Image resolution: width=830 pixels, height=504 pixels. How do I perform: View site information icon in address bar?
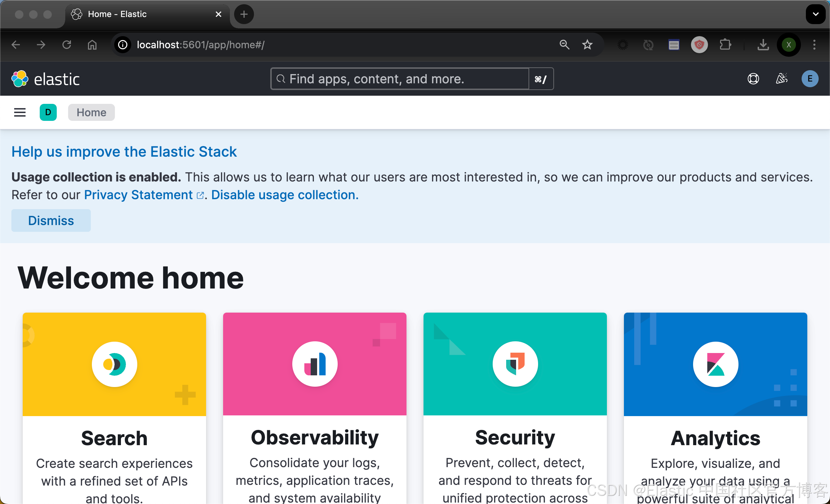pos(123,45)
